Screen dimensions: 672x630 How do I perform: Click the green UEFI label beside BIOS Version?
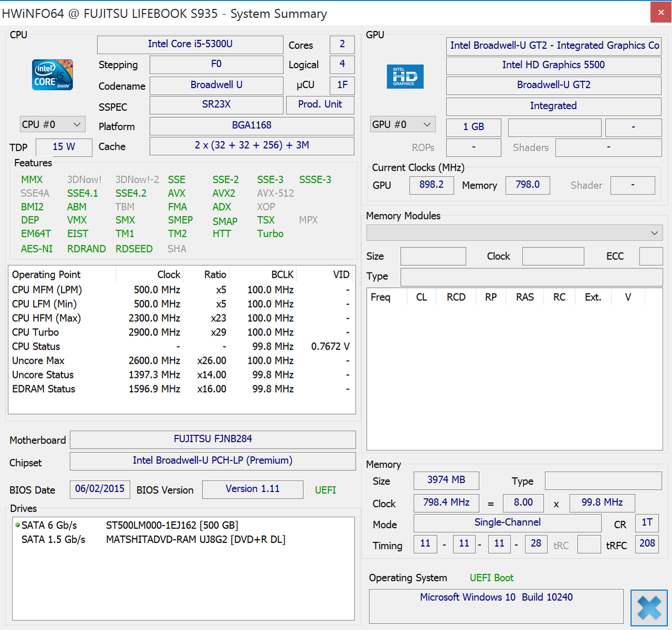point(325,490)
